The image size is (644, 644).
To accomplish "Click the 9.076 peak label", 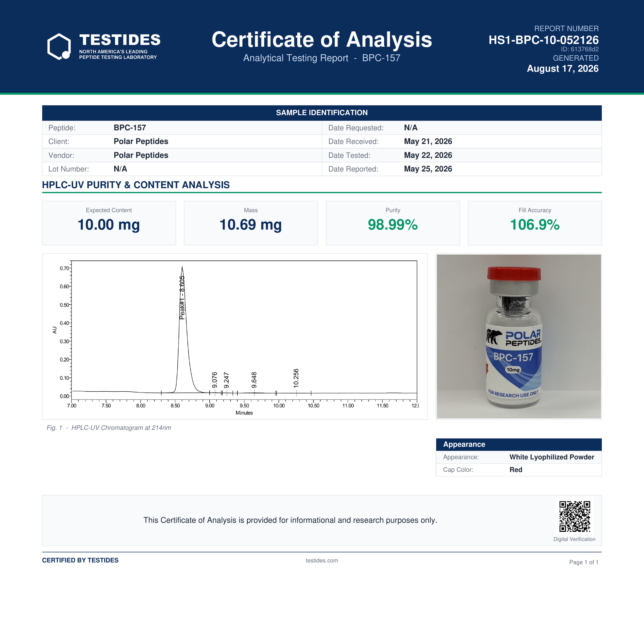I will tap(215, 380).
